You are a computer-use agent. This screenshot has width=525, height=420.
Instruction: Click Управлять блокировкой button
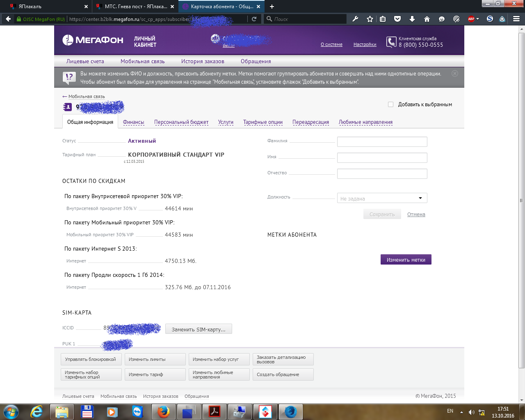pyautogui.click(x=91, y=359)
